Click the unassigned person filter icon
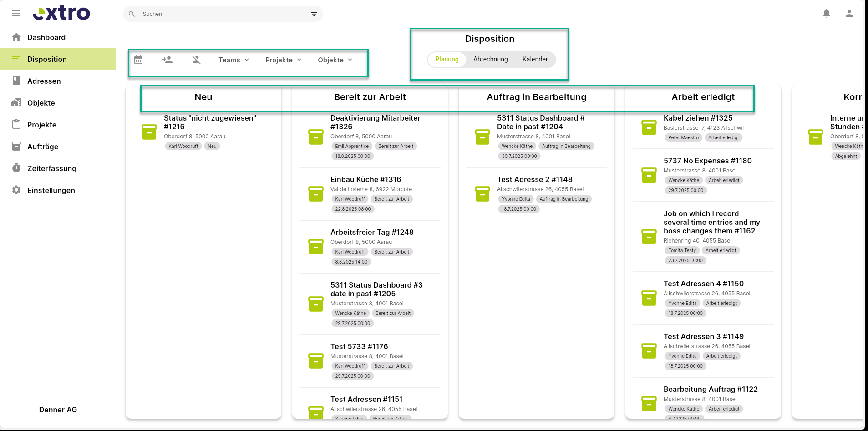868x431 pixels. coord(196,60)
